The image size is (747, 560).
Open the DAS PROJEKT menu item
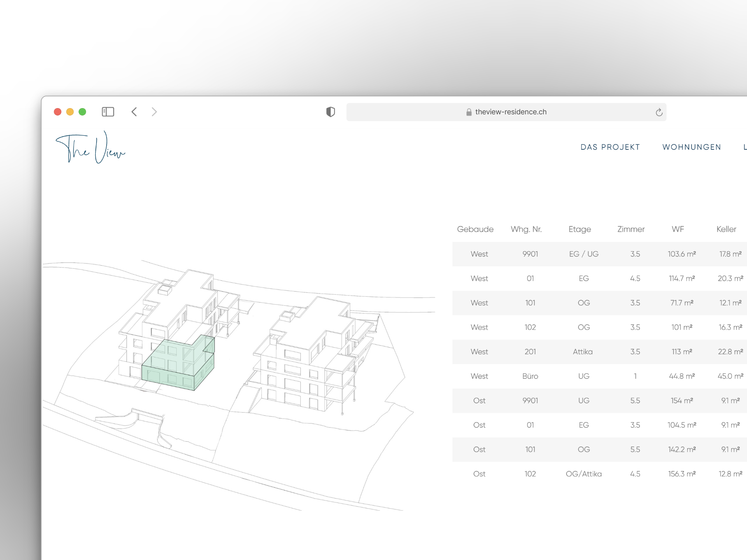[x=610, y=147]
